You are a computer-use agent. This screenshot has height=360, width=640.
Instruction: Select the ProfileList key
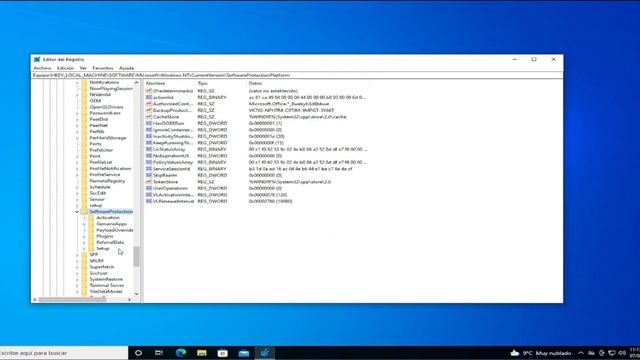tap(101, 162)
